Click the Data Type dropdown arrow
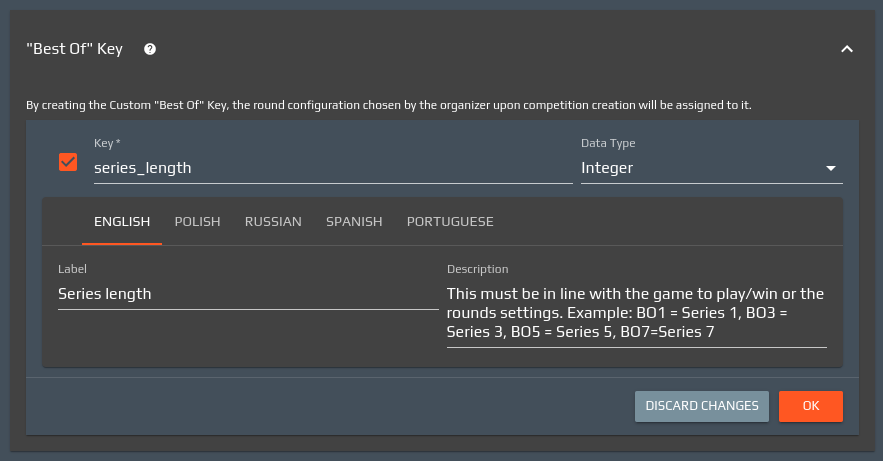 830,169
